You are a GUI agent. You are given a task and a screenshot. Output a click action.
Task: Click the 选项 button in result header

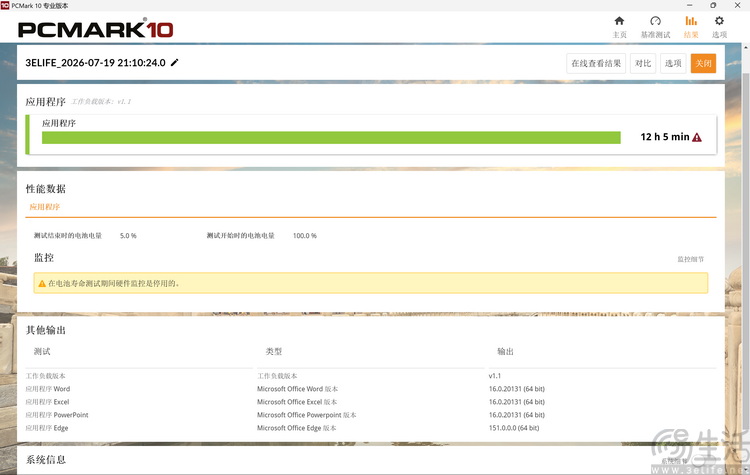pos(673,63)
